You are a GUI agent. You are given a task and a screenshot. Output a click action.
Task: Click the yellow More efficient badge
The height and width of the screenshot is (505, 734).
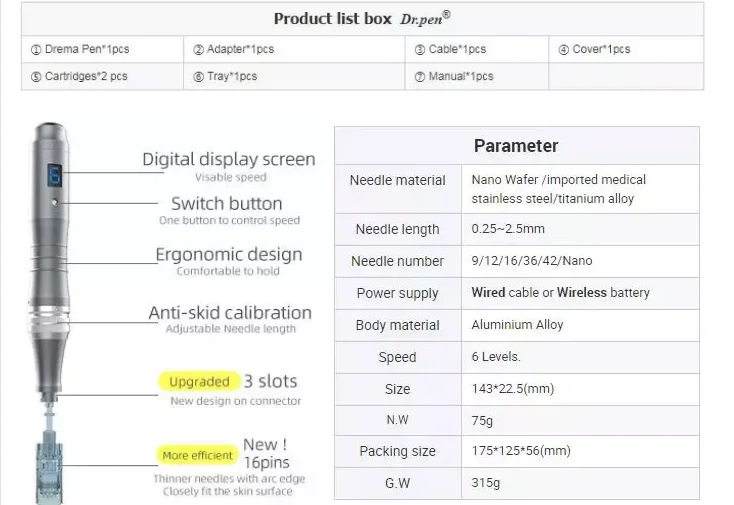tap(197, 455)
